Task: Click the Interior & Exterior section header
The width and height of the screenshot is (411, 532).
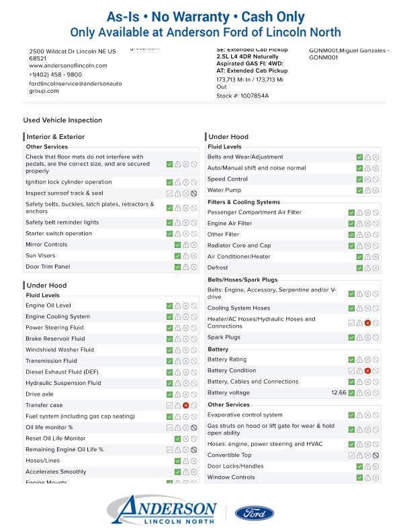Action: [x=56, y=137]
